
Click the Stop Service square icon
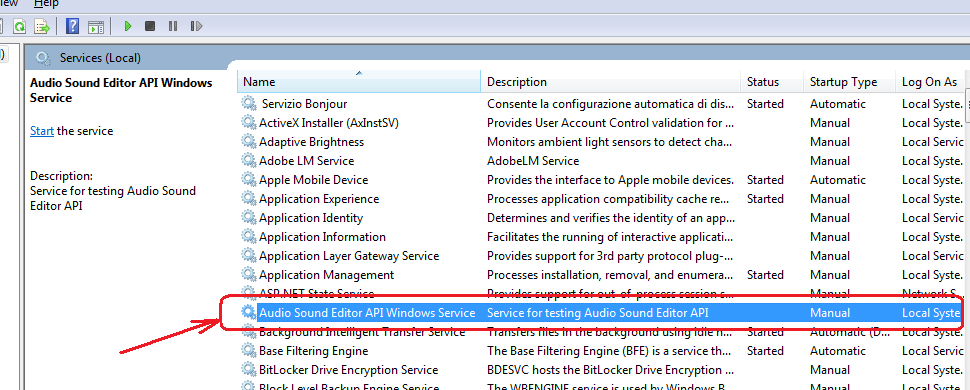pos(150,26)
